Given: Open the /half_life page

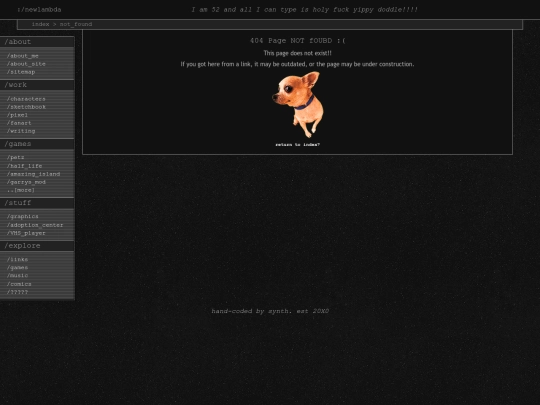Looking at the screenshot, I should (24, 166).
